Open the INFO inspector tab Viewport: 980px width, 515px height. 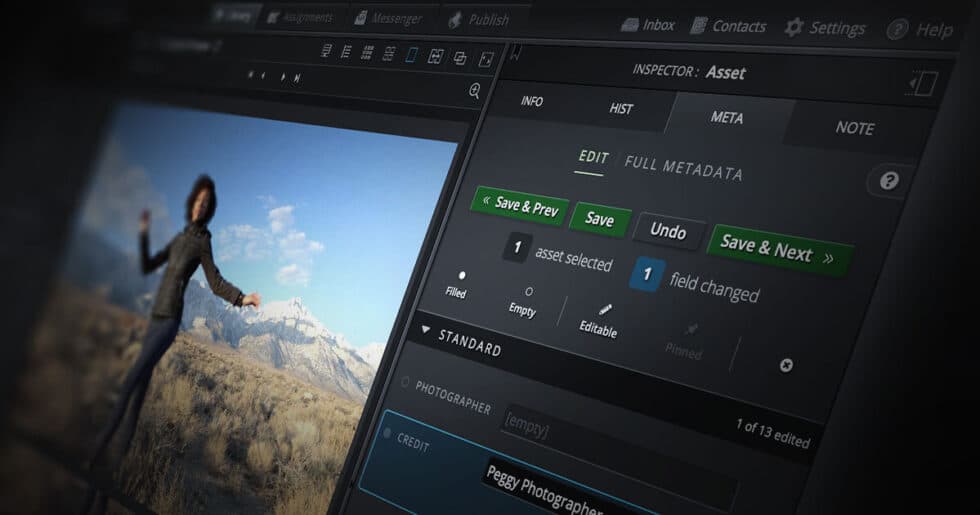[532, 101]
